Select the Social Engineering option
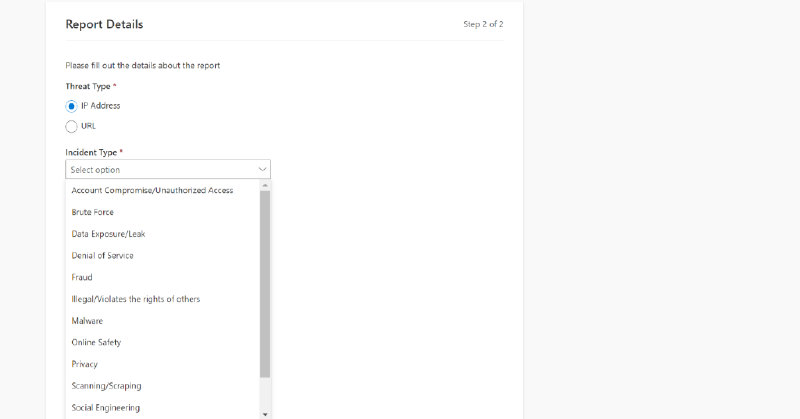Viewport: 800px width, 419px height. tap(105, 408)
